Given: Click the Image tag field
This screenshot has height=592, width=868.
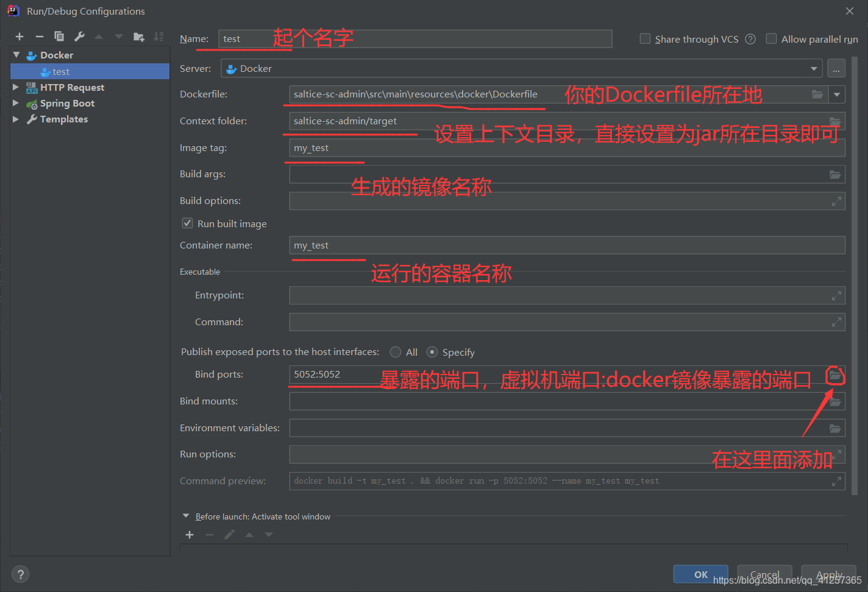Looking at the screenshot, I should [x=567, y=148].
